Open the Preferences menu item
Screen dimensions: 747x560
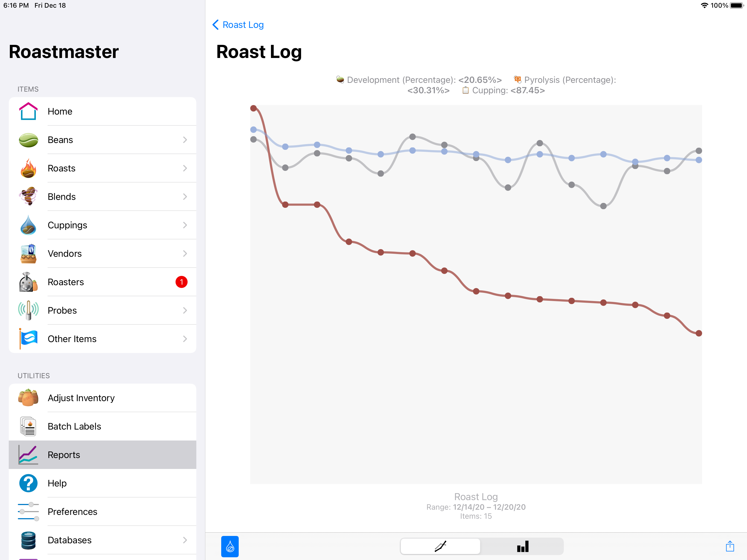[x=72, y=512]
